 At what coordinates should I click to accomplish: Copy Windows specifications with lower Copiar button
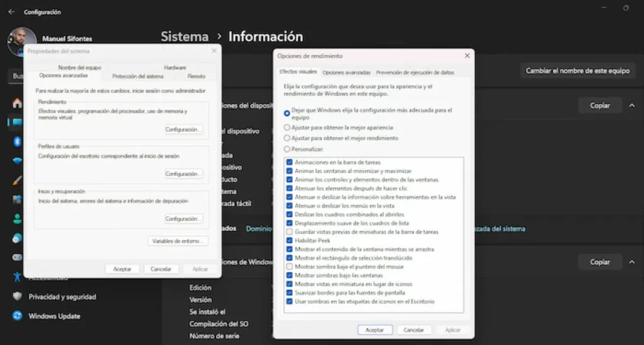tap(599, 262)
